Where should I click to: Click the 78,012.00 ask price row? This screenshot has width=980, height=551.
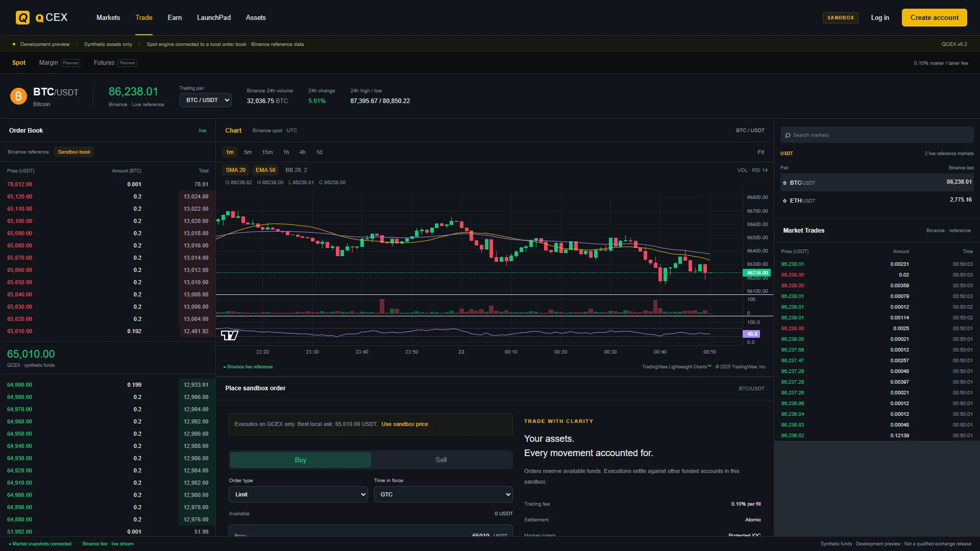tap(108, 184)
